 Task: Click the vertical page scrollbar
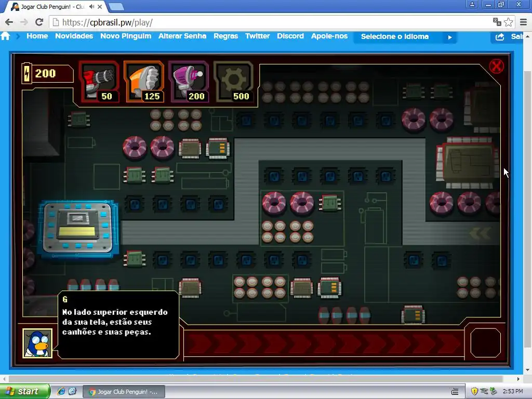[527, 209]
